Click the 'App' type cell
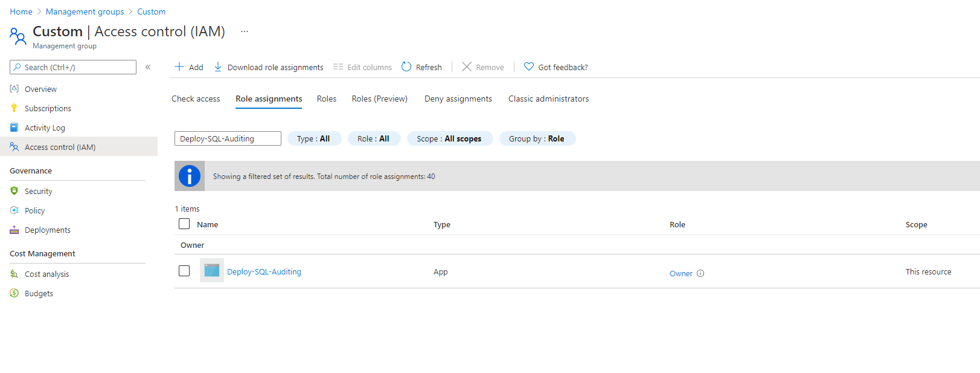This screenshot has height=373, width=980. [x=441, y=271]
